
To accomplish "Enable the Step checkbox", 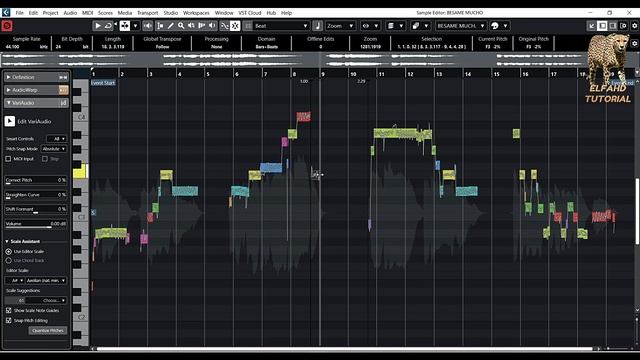I will [44, 159].
